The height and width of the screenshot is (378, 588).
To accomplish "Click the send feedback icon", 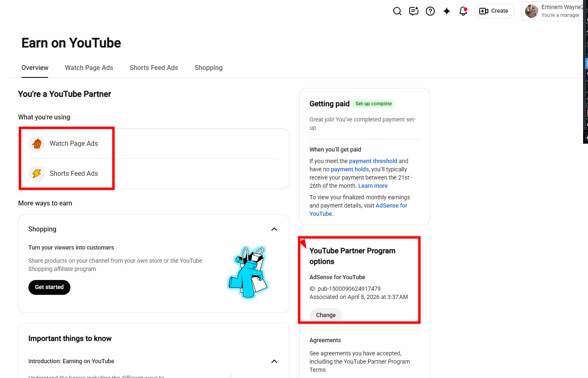I will [x=414, y=11].
